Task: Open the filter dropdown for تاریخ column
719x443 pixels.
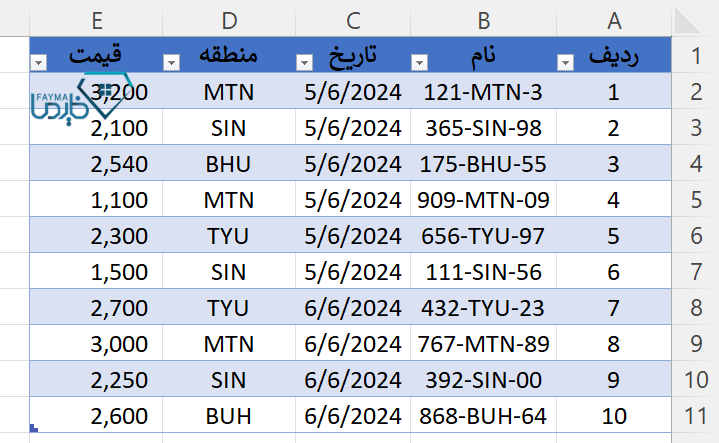Action: [x=304, y=62]
